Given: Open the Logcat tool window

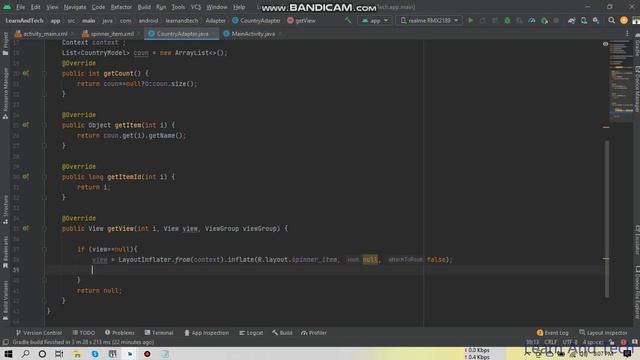Looking at the screenshot, I should pos(251,333).
